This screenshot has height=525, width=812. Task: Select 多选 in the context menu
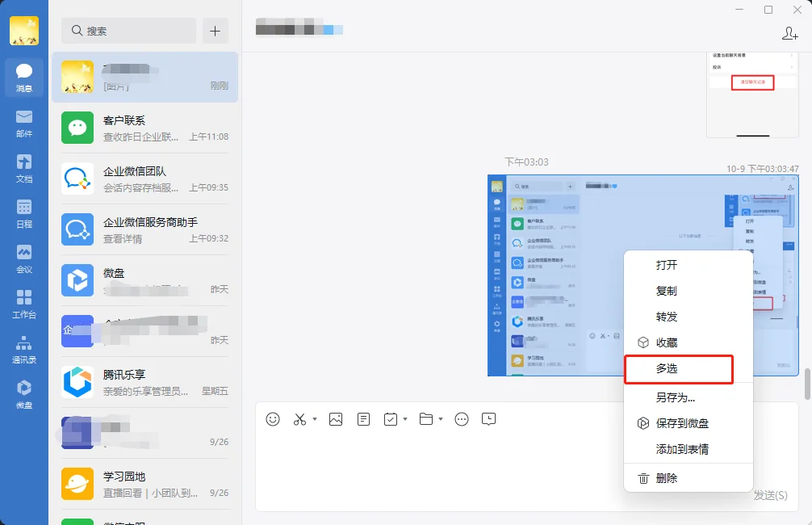[x=689, y=368]
